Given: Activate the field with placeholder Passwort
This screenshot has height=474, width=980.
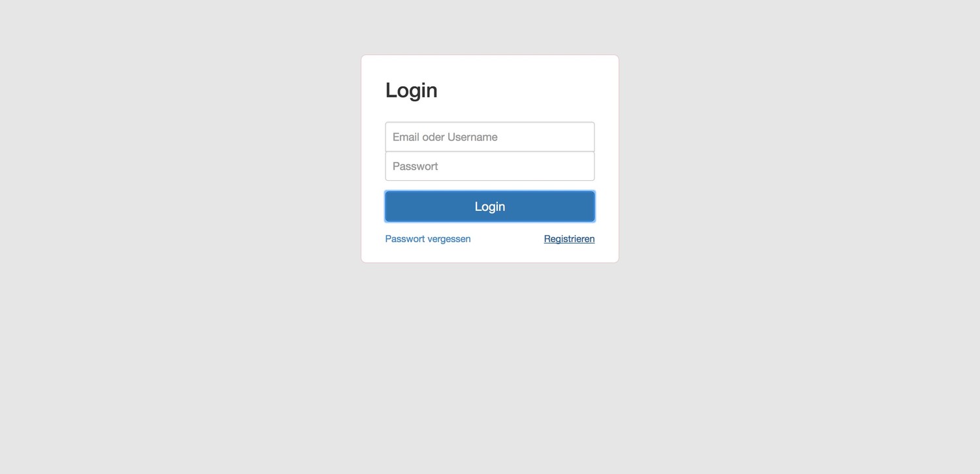Looking at the screenshot, I should (490, 166).
